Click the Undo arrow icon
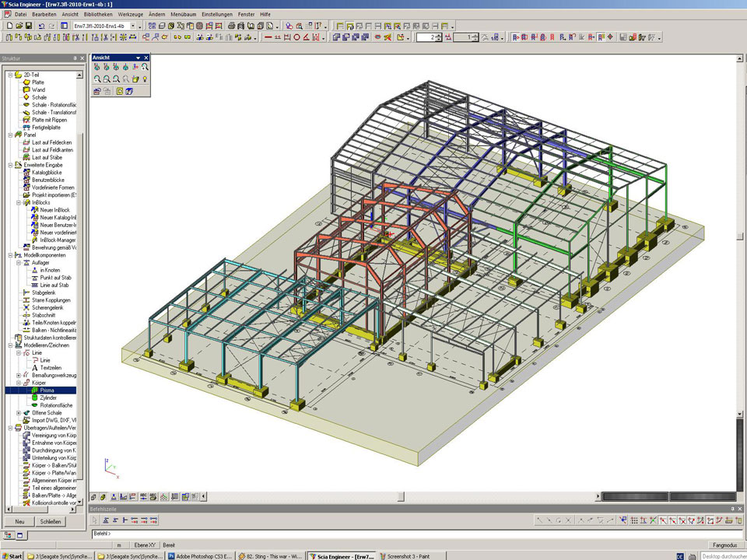Screen dimensions: 747x560 [x=41, y=26]
